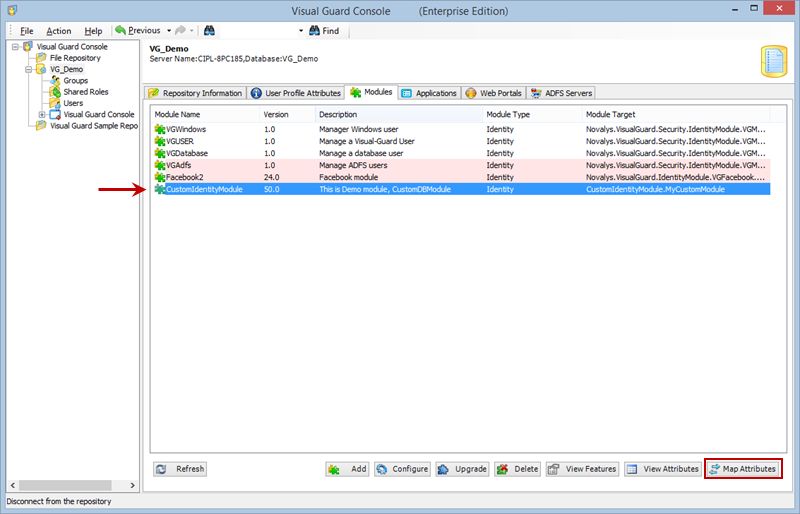Click the Groups people icon
Viewport: 800px width, 514px height.
click(55, 81)
